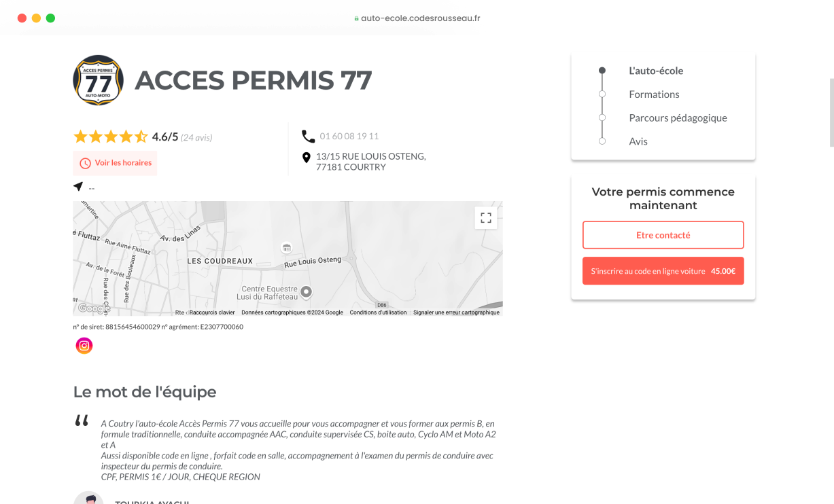Viewport: 834px width, 504px height.
Task: Jump to Avis section
Action: (x=638, y=142)
